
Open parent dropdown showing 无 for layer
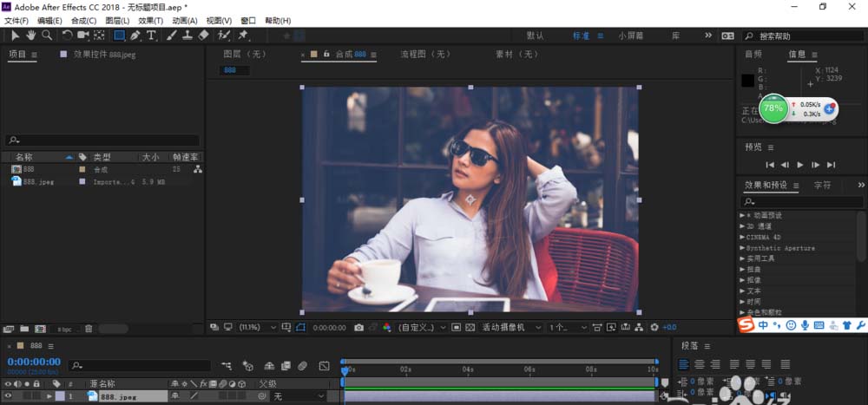tap(299, 396)
